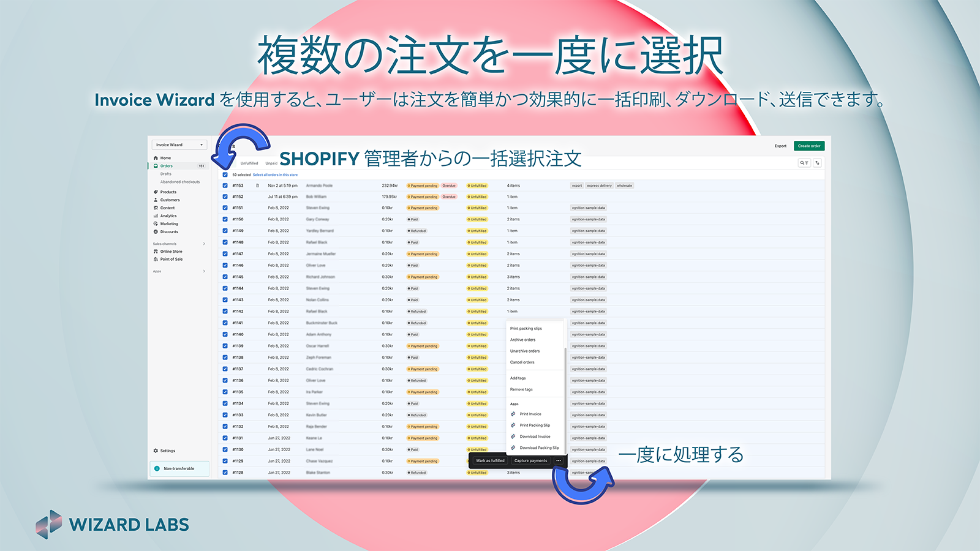Image resolution: width=980 pixels, height=551 pixels.
Task: Toggle the select-all orders checkbox
Action: coord(225,175)
